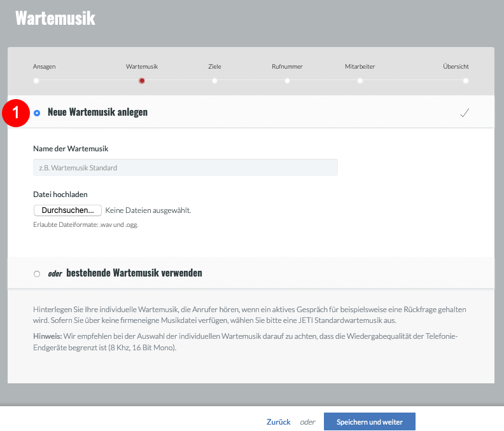The width and height of the screenshot is (504, 431).
Task: Select the Mitarbeiter step dot
Action: (360, 81)
